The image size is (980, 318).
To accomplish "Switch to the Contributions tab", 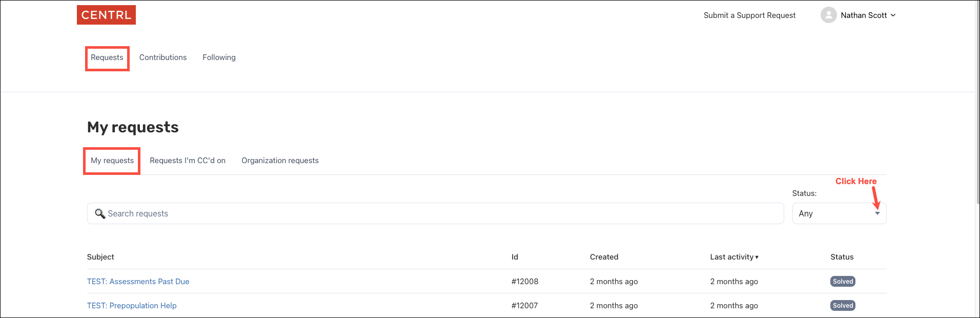I will pyautogui.click(x=162, y=57).
